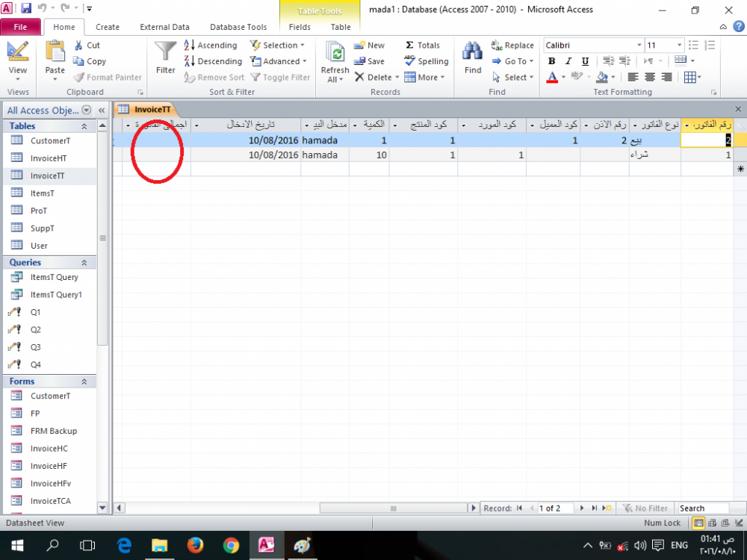This screenshot has width=747, height=560.
Task: Switch to Design View status icon
Action: pyautogui.click(x=739, y=523)
